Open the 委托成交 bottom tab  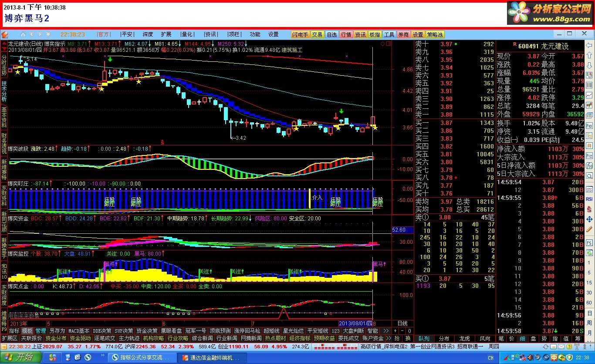click(349, 338)
